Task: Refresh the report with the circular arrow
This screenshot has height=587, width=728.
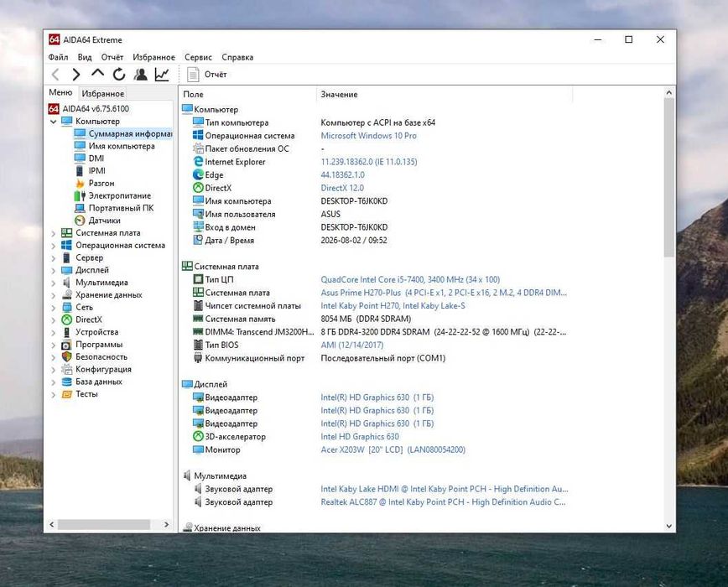Action: (119, 75)
